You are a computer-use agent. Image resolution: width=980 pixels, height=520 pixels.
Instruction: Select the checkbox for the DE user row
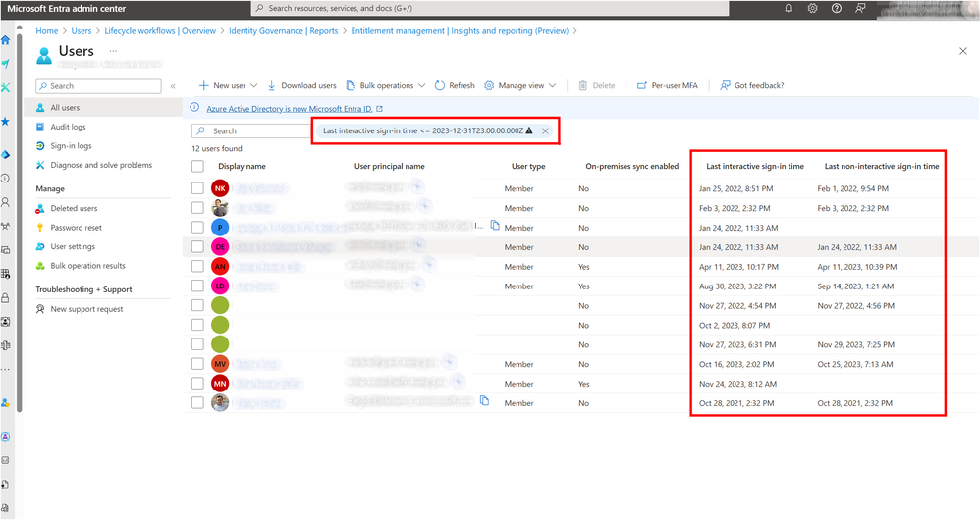point(197,246)
